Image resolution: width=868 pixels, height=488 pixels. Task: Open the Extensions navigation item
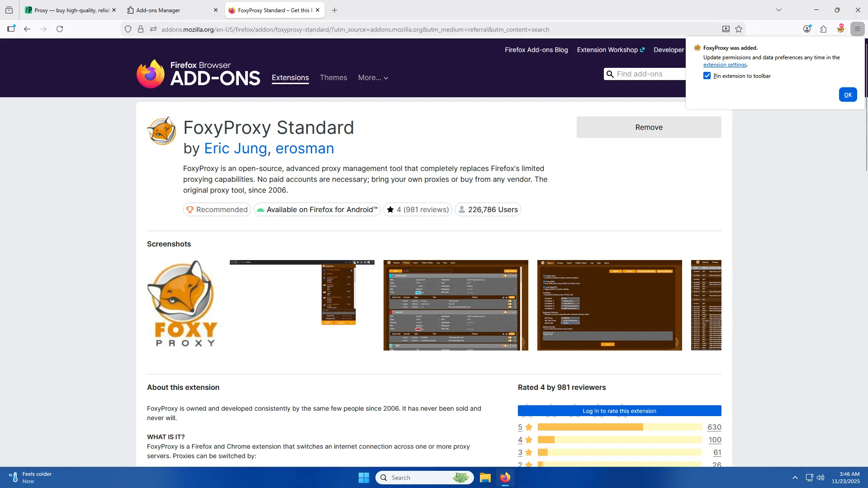(x=290, y=78)
